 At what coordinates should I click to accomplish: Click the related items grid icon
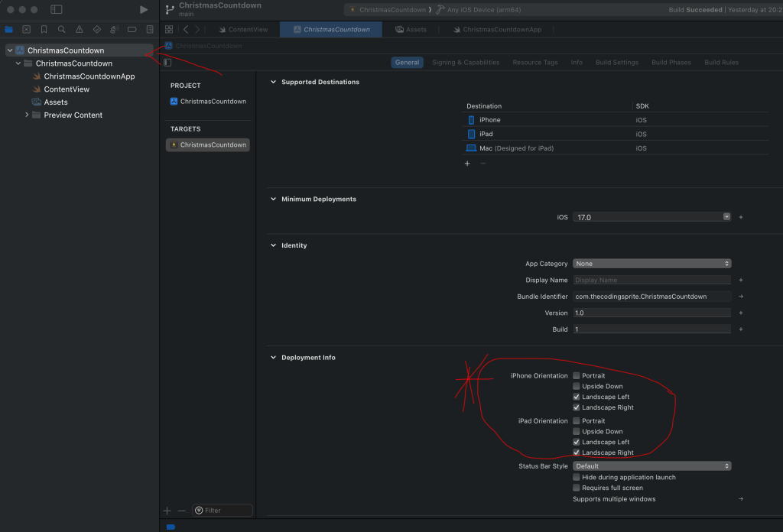click(169, 30)
